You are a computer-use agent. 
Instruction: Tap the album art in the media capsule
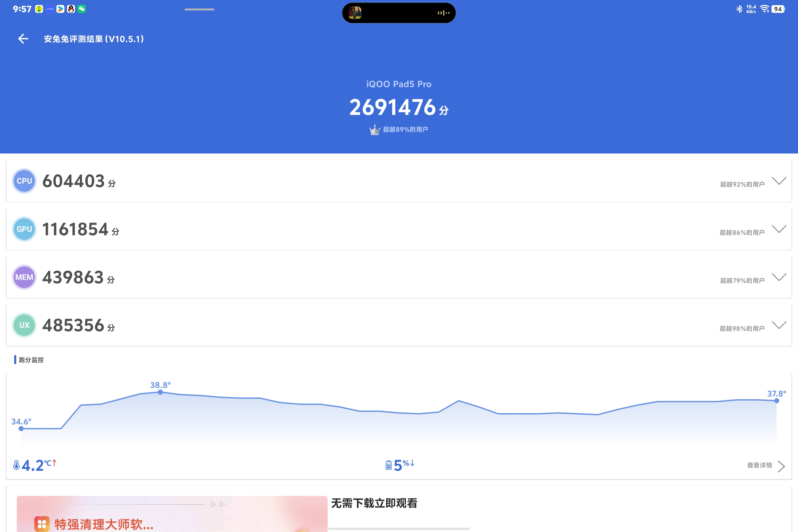(x=355, y=13)
